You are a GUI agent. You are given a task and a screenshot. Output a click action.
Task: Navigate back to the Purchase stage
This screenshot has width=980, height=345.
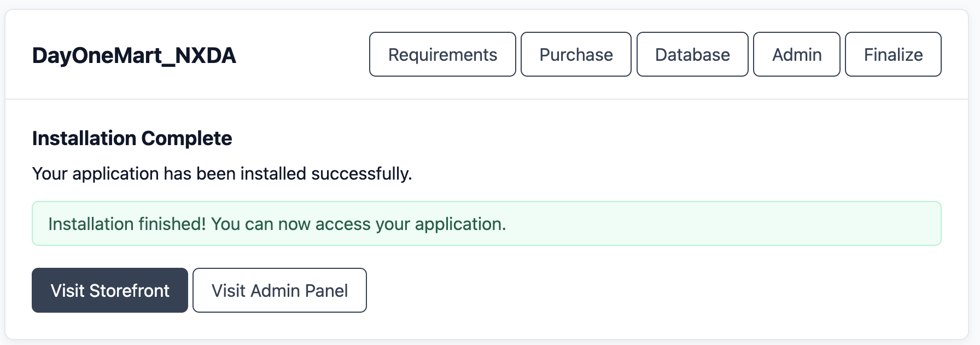coord(576,54)
